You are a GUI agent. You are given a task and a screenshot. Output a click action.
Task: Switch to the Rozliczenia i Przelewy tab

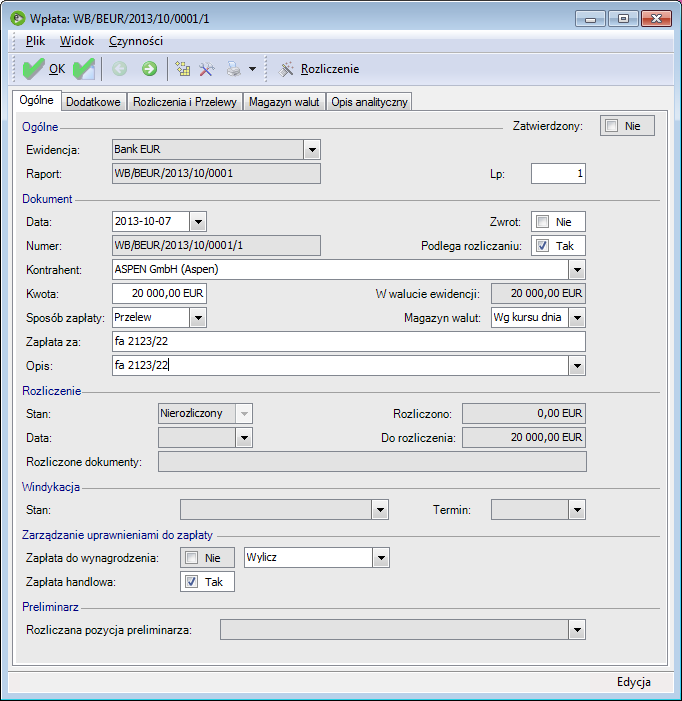tap(185, 102)
